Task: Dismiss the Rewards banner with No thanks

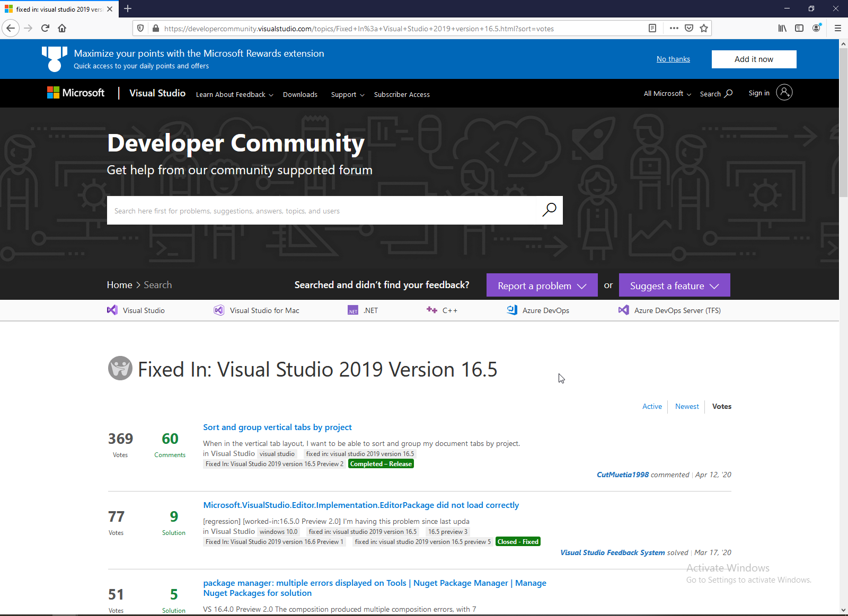Action: [x=673, y=59]
